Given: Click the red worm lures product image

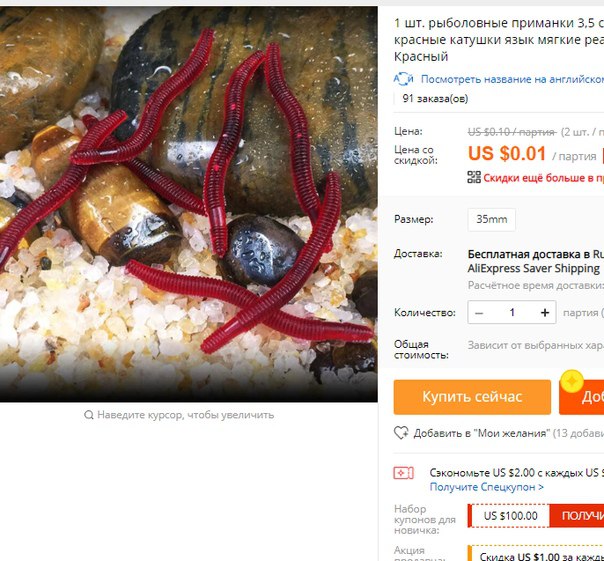Looking at the screenshot, I should pos(188,204).
